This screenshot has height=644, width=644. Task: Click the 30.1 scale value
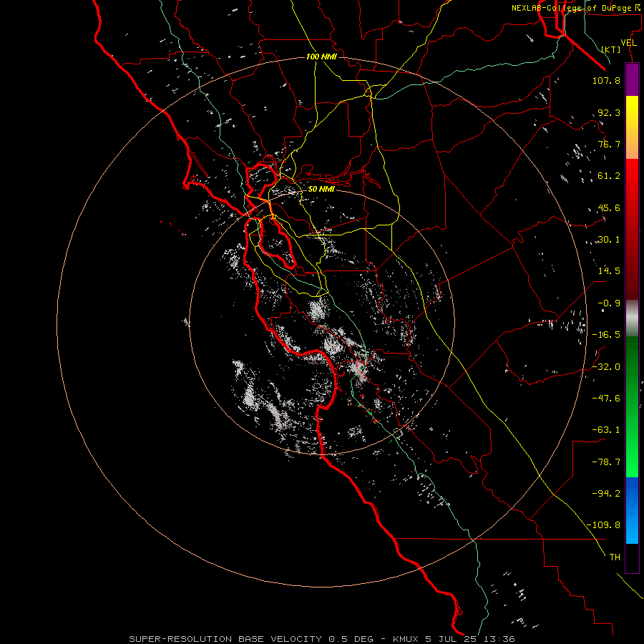609,240
